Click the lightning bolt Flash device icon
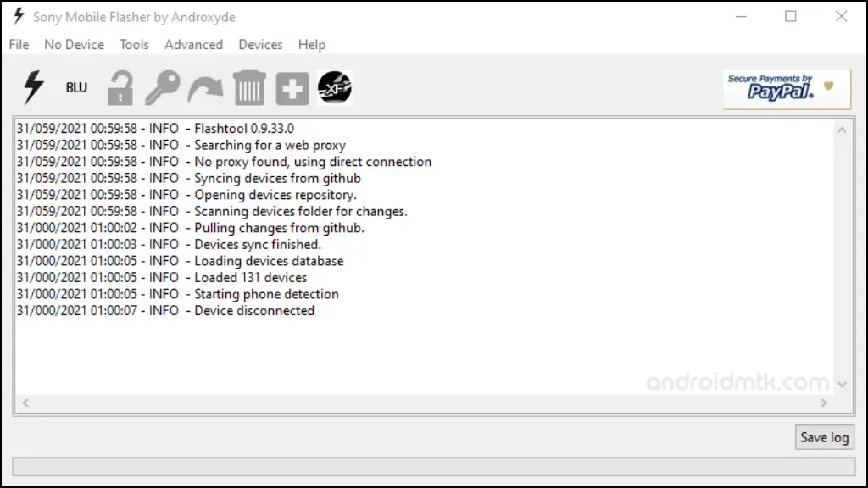This screenshot has height=488, width=868. pyautogui.click(x=33, y=87)
